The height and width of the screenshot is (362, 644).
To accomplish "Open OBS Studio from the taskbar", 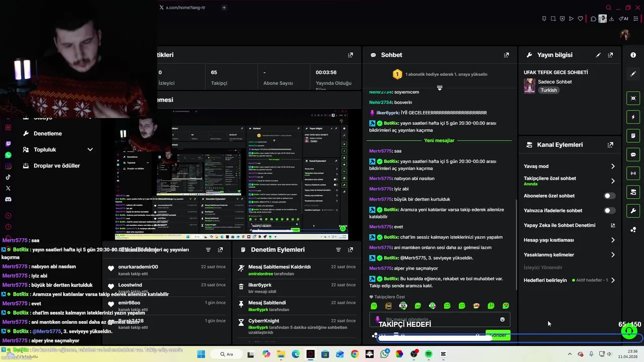I will tap(414, 354).
